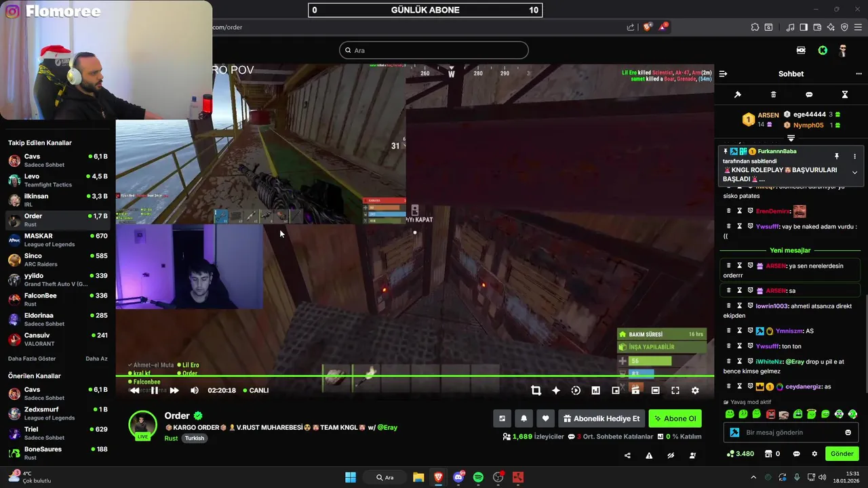Open the chat options three-dot menu
868x488 pixels.
[x=859, y=74]
